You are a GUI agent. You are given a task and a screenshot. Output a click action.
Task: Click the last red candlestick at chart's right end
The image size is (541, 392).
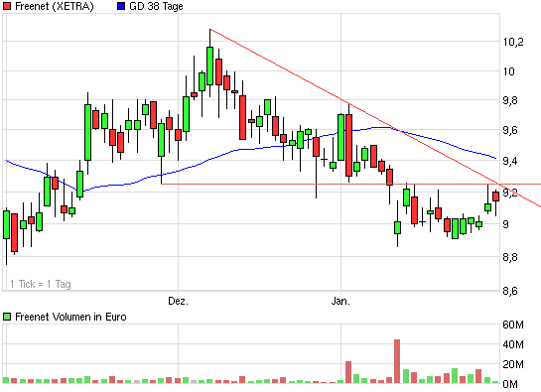coord(495,196)
